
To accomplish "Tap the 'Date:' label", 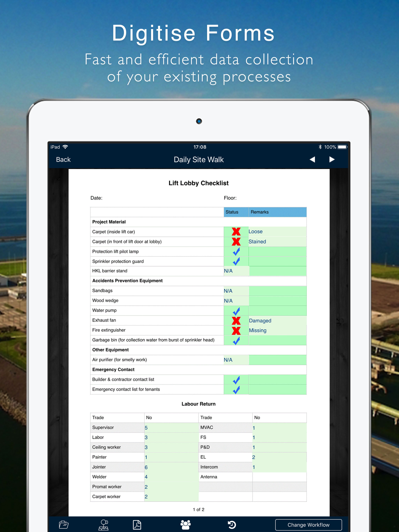I will point(96,198).
